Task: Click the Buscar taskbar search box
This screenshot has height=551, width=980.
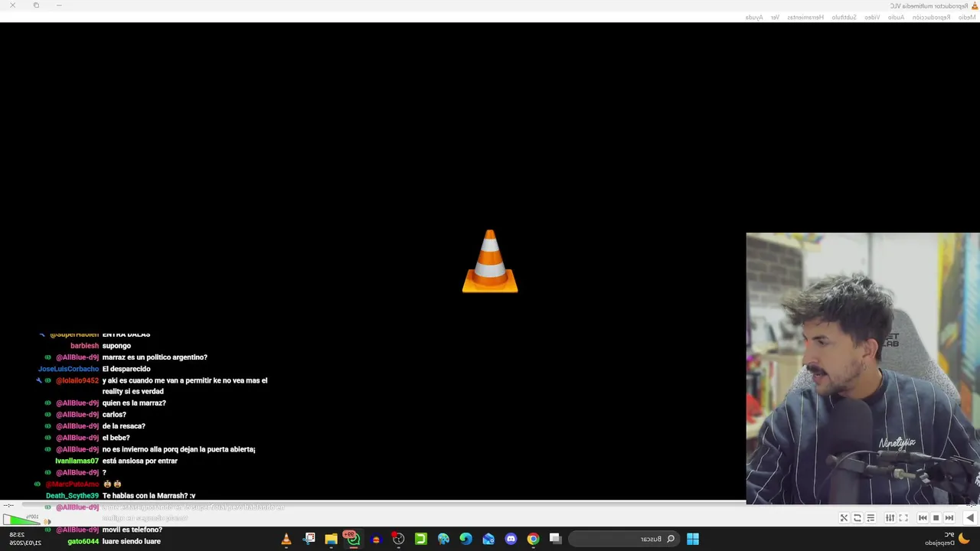Action: pyautogui.click(x=623, y=539)
